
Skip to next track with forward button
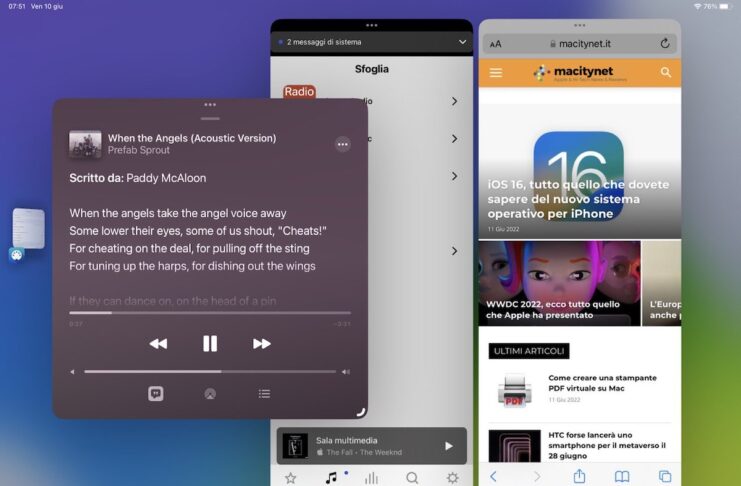click(x=261, y=344)
